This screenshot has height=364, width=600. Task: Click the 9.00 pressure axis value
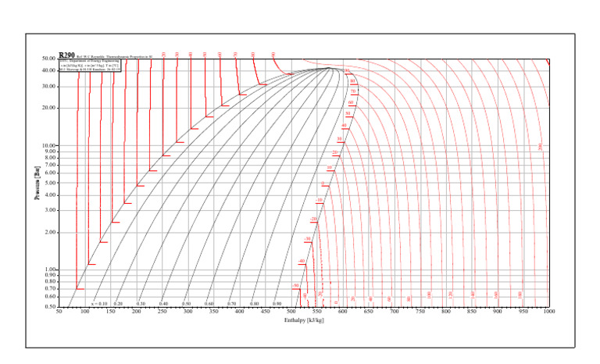(50, 152)
